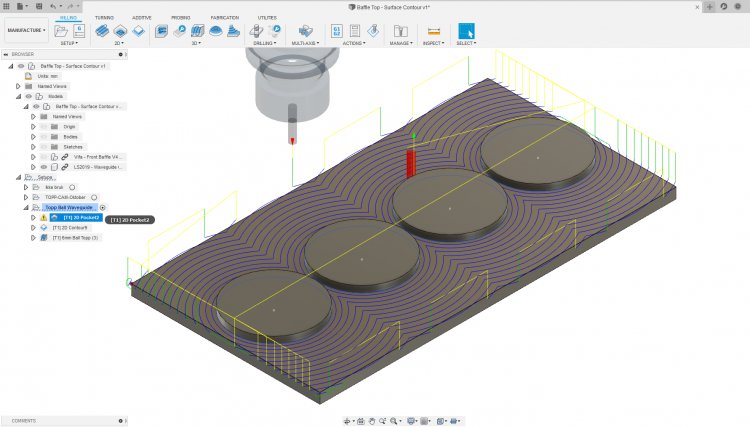Open the New Setup folder icon

pos(62,31)
